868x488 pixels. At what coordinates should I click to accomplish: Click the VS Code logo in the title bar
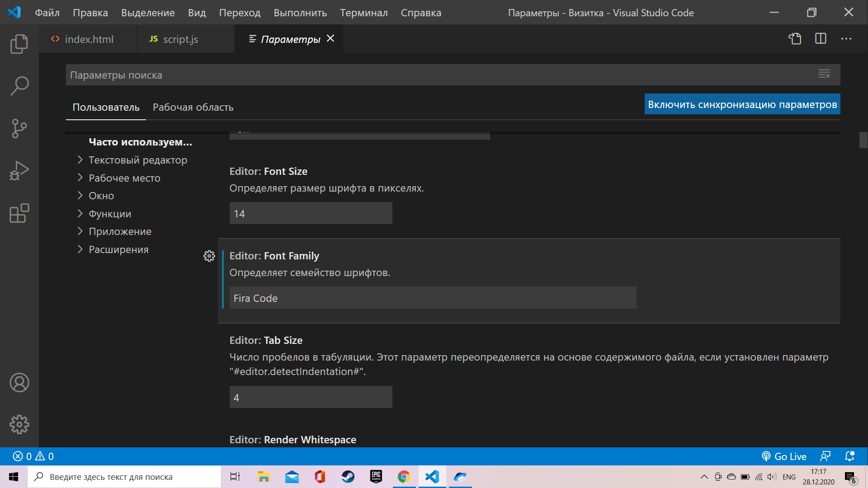(x=14, y=12)
